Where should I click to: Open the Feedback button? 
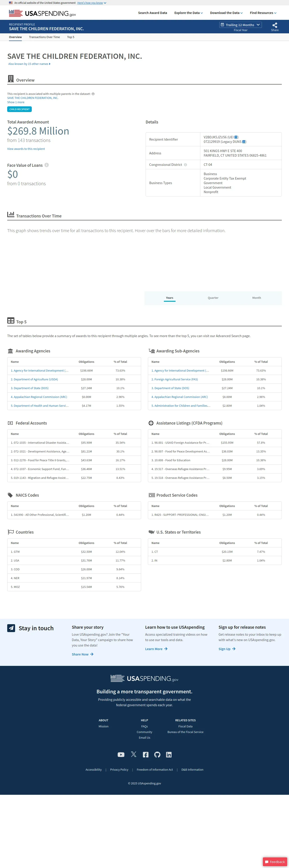275,862
